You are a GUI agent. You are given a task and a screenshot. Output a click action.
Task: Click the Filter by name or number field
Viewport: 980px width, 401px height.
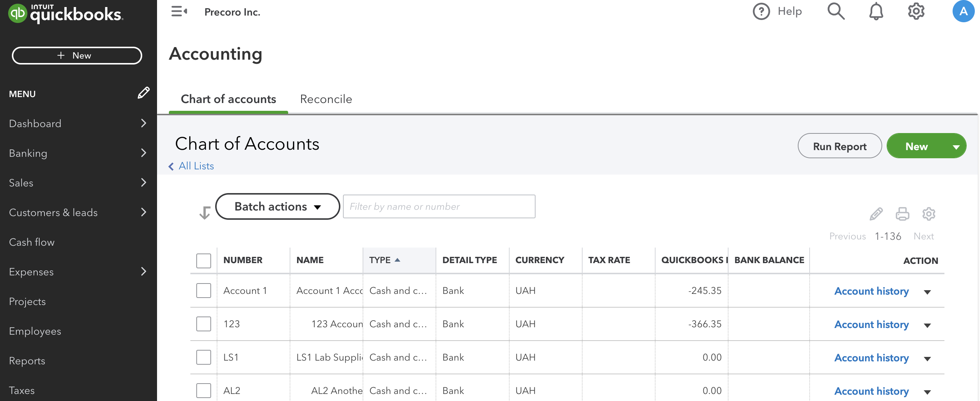tap(439, 206)
